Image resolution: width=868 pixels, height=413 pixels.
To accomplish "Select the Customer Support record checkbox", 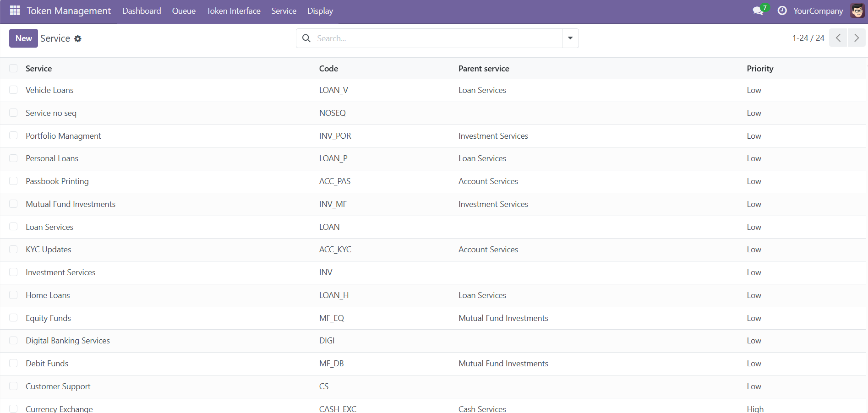I will pyautogui.click(x=13, y=386).
